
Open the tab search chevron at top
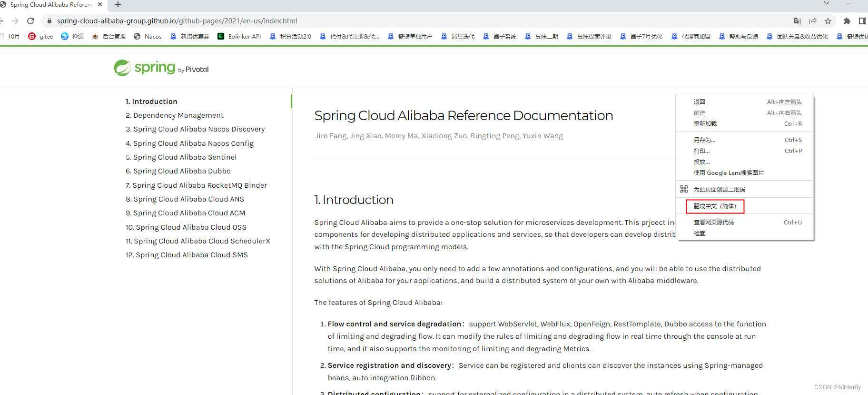pos(827,3)
